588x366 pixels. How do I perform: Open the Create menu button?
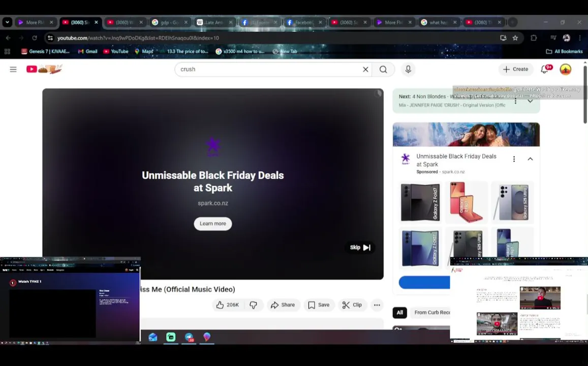click(516, 69)
